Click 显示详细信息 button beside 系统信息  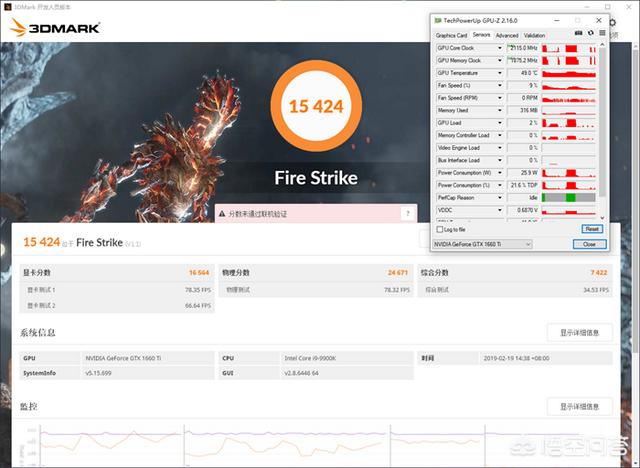[580, 333]
